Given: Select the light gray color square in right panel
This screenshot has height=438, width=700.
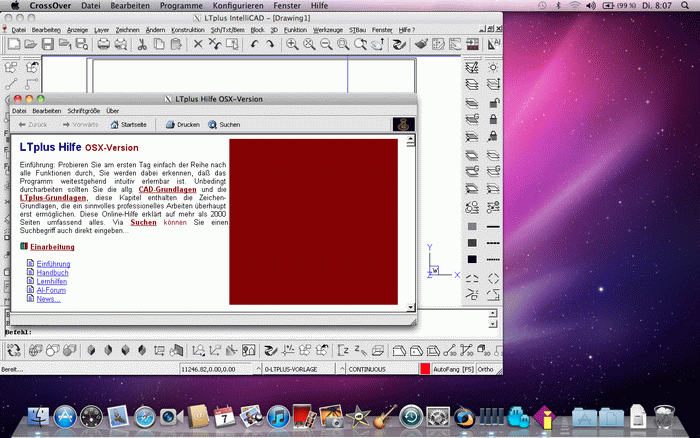Looking at the screenshot, I should click(x=472, y=226).
